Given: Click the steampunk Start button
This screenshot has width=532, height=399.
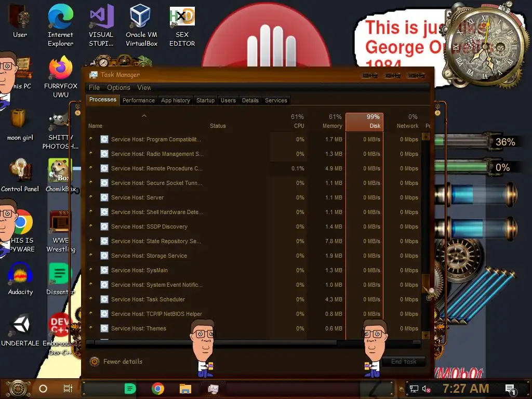Looking at the screenshot, I should coord(19,389).
